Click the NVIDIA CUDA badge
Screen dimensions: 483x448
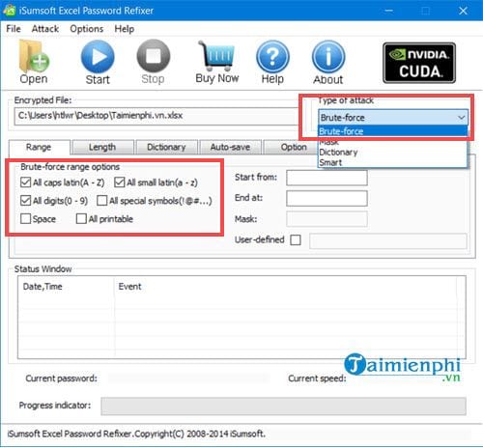coord(419,63)
